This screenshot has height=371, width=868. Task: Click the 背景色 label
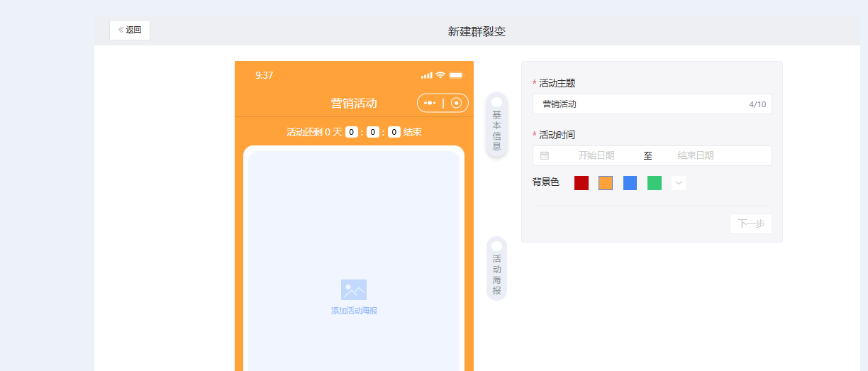(x=546, y=182)
